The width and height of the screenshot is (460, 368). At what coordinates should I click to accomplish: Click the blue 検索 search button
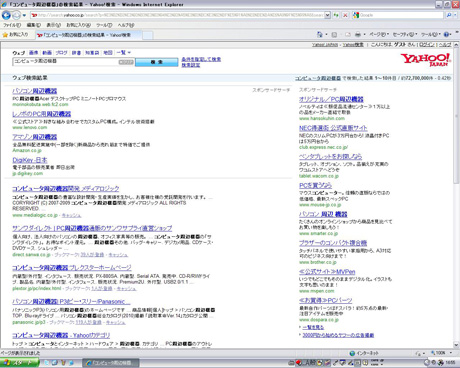click(156, 62)
